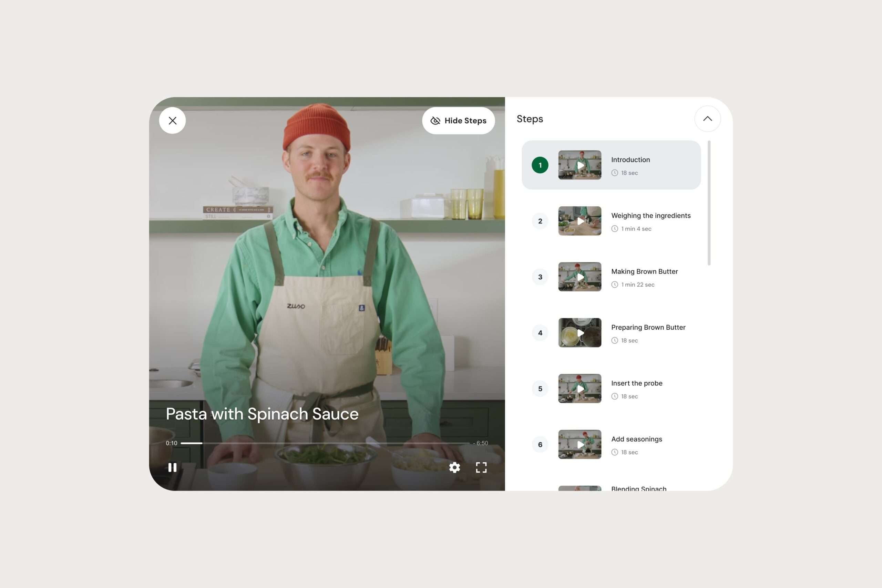Screen dimensions: 882x588
Task: Close the video player
Action: tap(173, 121)
